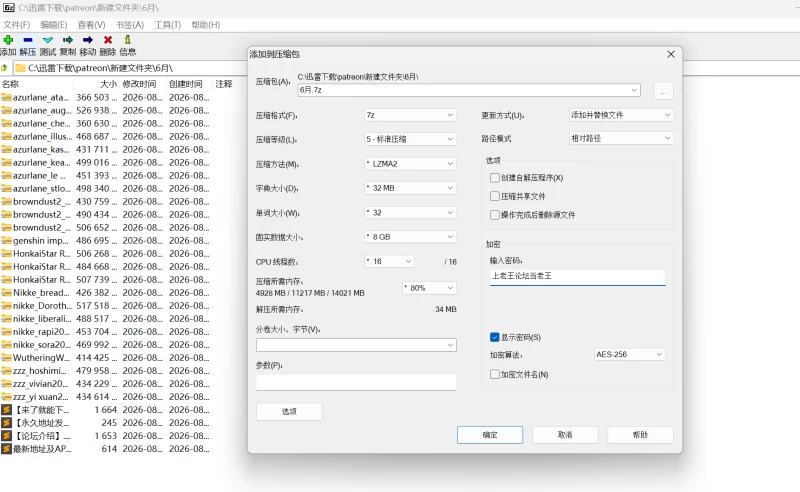Image resolution: width=800 pixels, height=492 pixels.
Task: Click the Info (信息) toolbar icon
Action: 128,39
